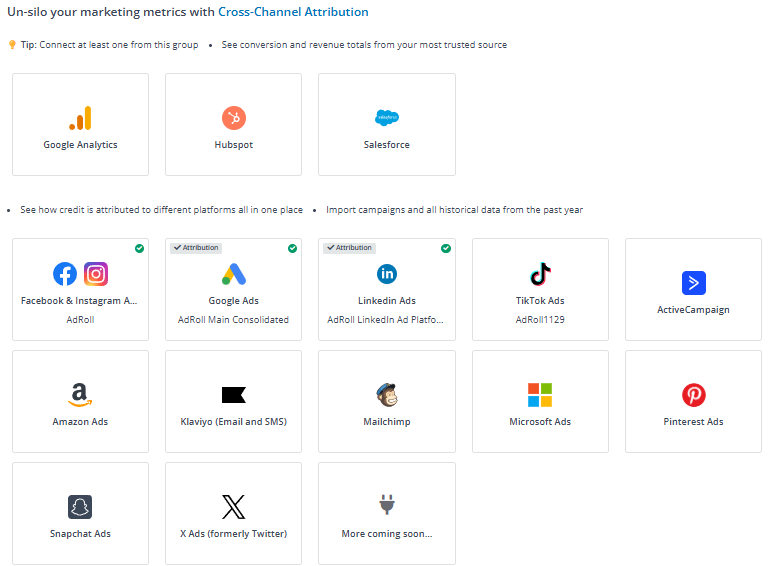Screen dimensions: 773x566
Task: Click green checkmark on Linkedin Ads card
Action: tap(445, 248)
